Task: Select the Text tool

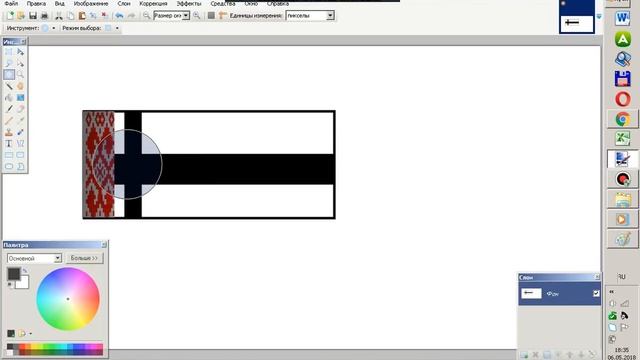Action: tap(9, 143)
